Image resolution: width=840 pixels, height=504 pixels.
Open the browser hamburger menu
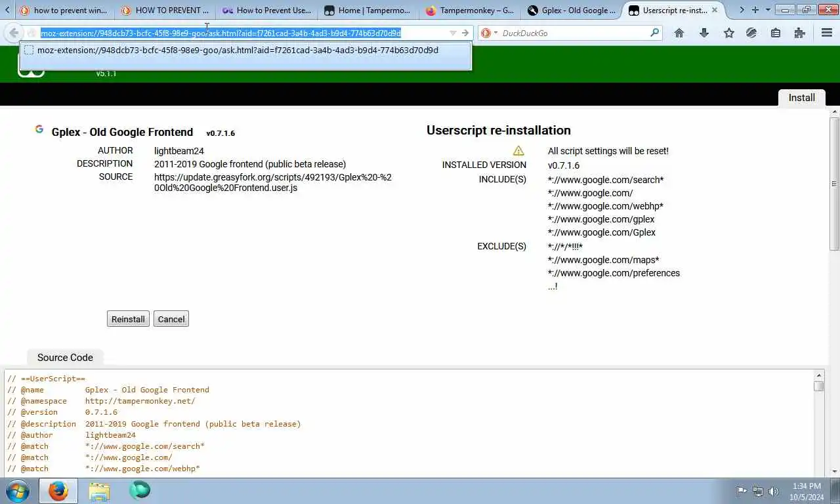[x=827, y=33]
